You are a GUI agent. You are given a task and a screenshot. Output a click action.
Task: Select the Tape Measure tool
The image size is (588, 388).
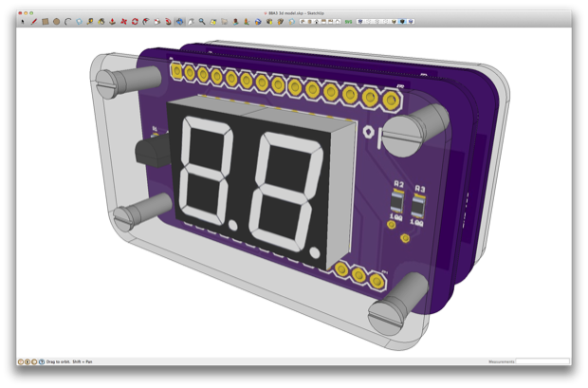(90, 22)
